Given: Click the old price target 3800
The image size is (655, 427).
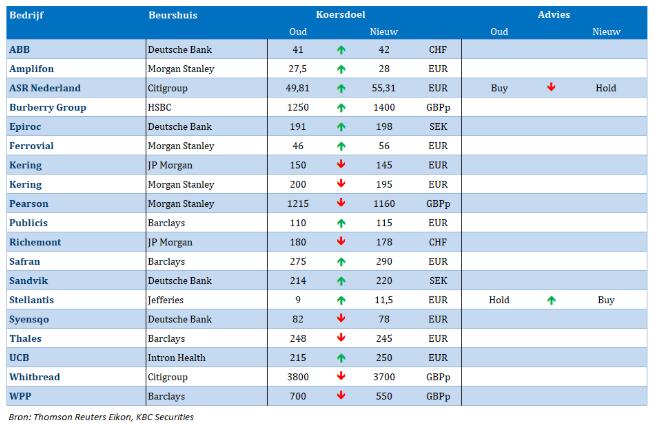Looking at the screenshot, I should click(x=298, y=377).
